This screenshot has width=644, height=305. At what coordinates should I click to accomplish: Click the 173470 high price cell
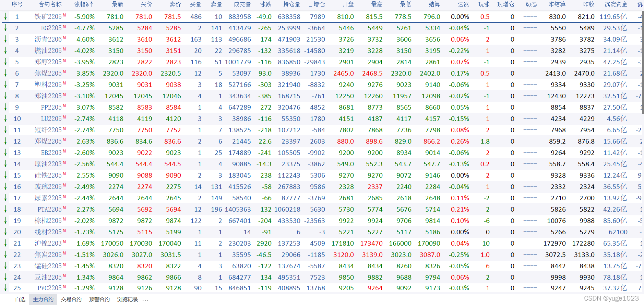371,243
